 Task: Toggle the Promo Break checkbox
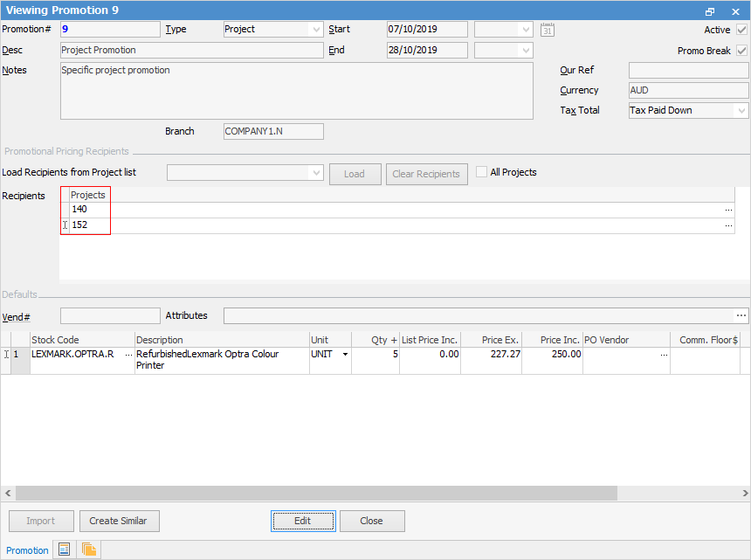[x=741, y=51]
